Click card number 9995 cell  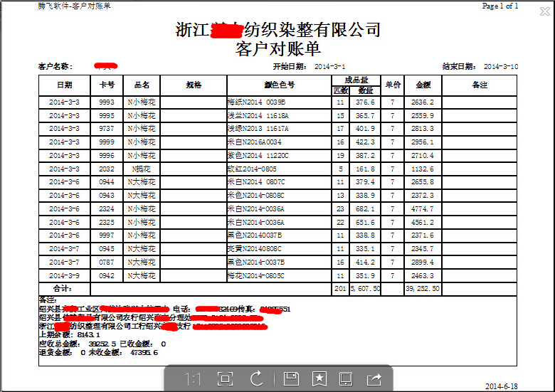(107, 116)
